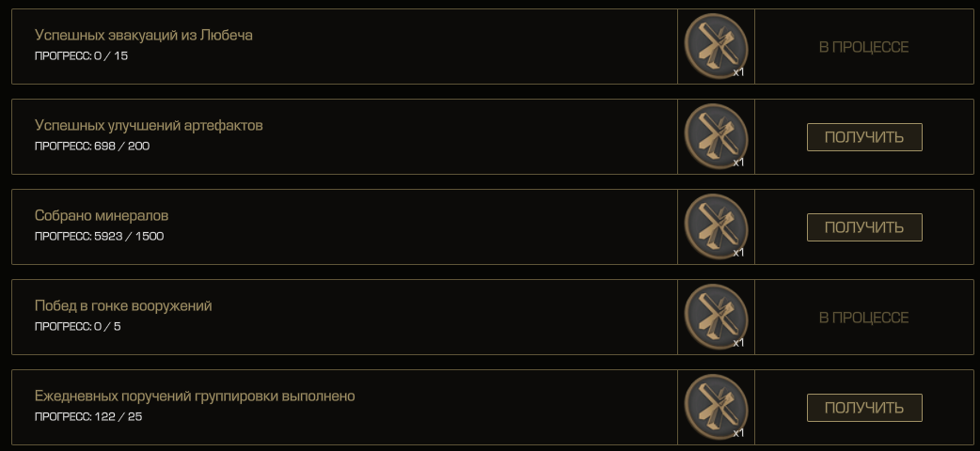Select the Успешных улучшений артефактов title

tap(149, 125)
